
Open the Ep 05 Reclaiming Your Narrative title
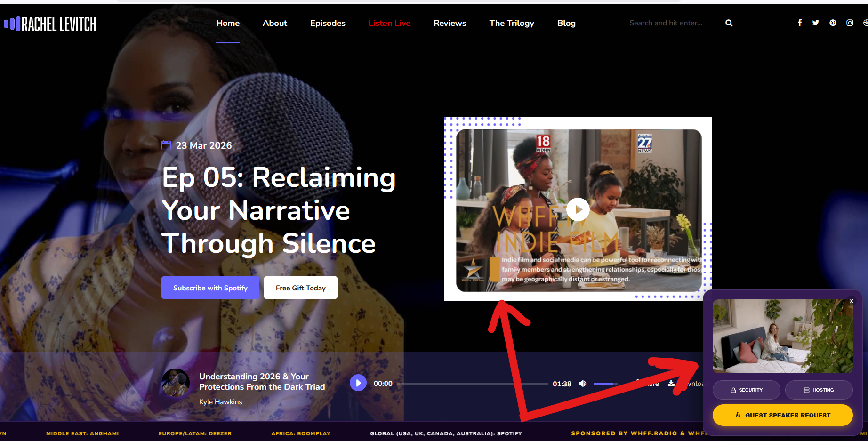pyautogui.click(x=279, y=210)
